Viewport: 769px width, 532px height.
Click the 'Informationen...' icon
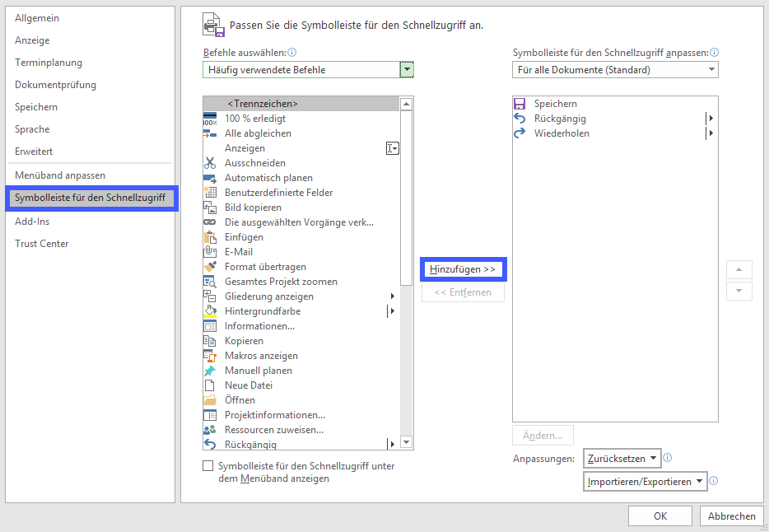click(x=210, y=326)
